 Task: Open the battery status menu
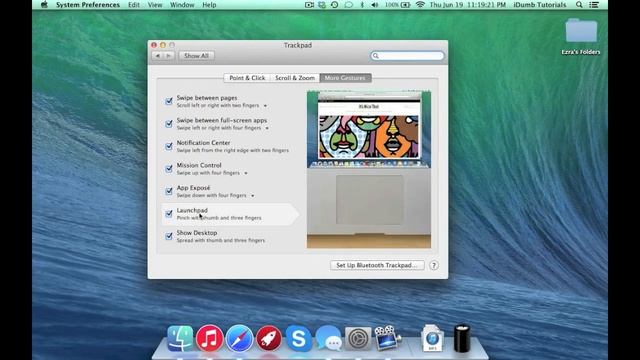tap(398, 5)
